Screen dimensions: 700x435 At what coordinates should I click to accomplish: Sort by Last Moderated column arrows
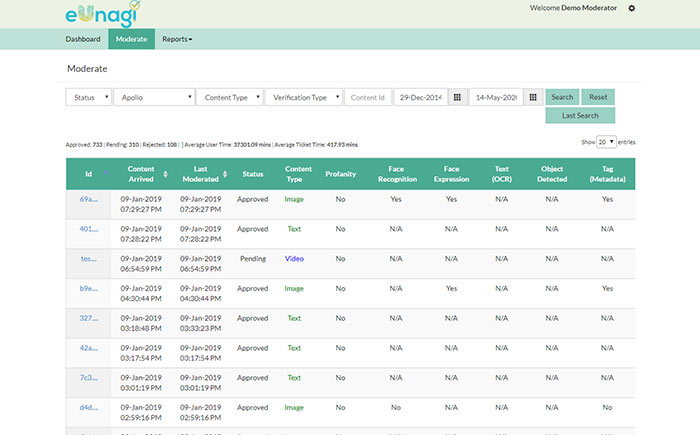pos(225,174)
